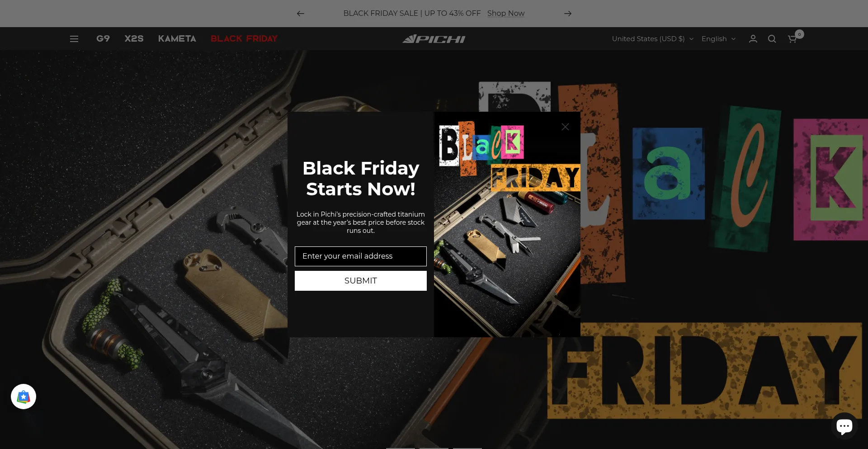The width and height of the screenshot is (868, 449).
Task: Show next announcement with right arrow
Action: click(568, 14)
